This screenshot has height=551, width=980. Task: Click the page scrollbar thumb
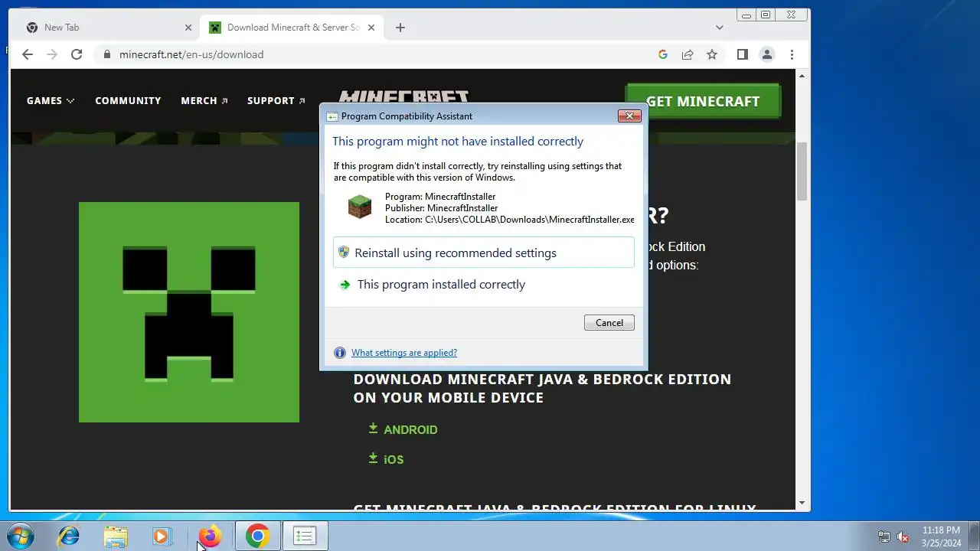click(802, 171)
